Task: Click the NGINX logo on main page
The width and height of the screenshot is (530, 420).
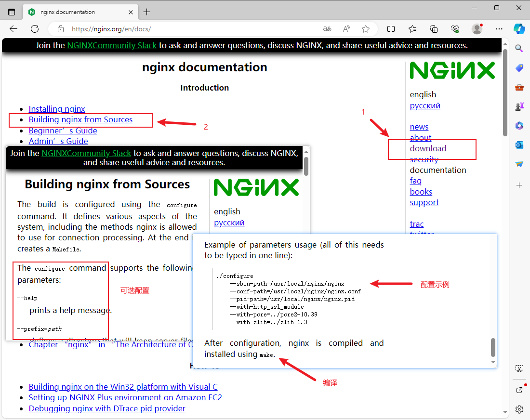Action: [452, 70]
